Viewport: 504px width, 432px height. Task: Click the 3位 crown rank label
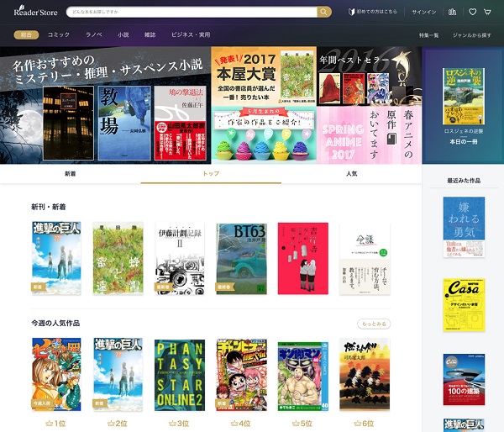coord(179,424)
